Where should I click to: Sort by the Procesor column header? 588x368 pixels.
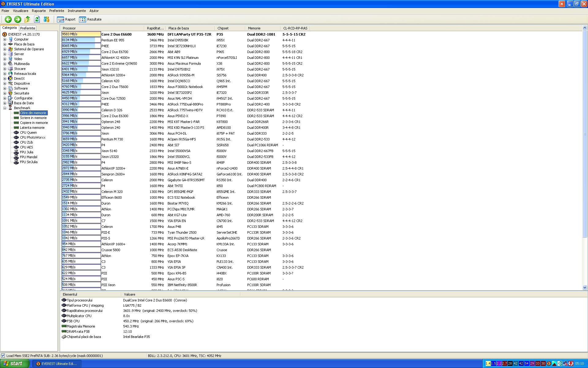tap(103, 28)
